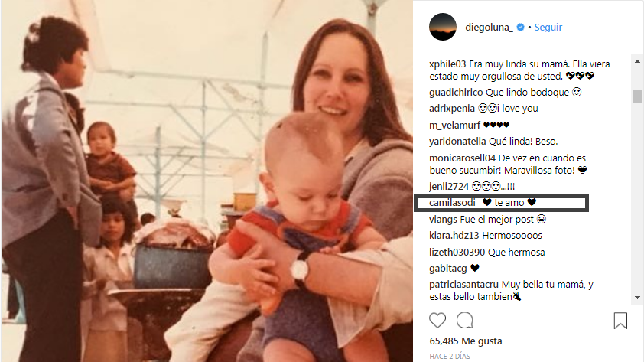The image size is (644, 362).
Task: Open kiara.hdz13 commenter profile
Action: click(x=454, y=236)
